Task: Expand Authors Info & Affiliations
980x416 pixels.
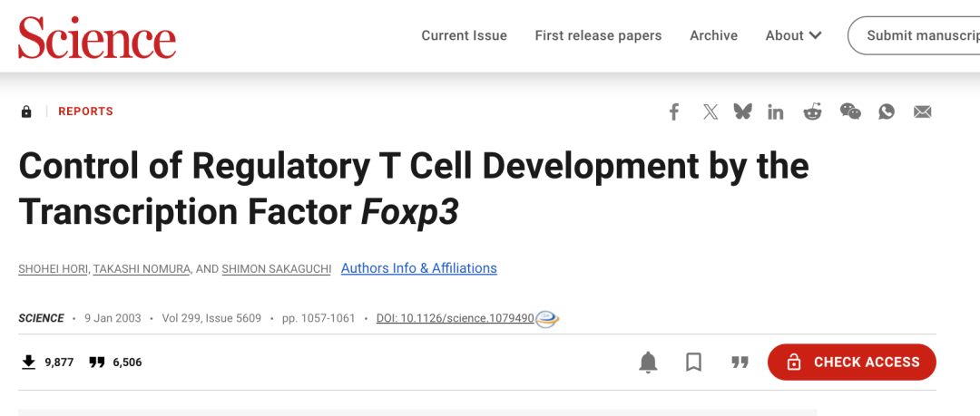Action: 419,268
